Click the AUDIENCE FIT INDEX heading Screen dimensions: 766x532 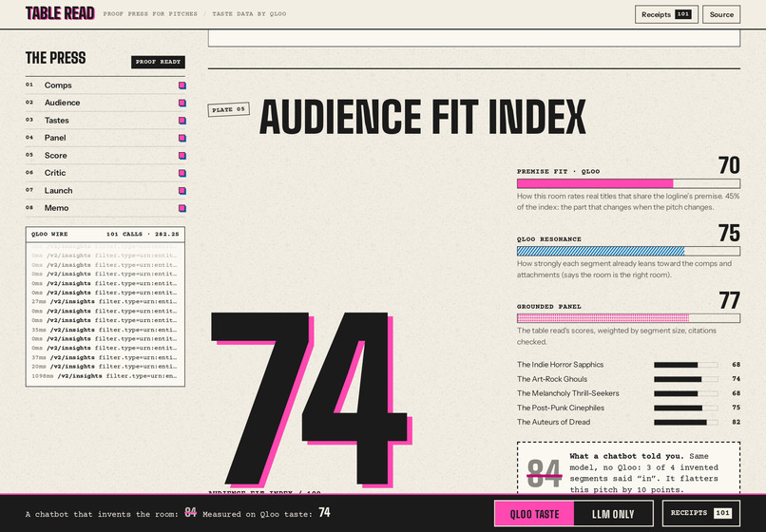[x=422, y=117]
